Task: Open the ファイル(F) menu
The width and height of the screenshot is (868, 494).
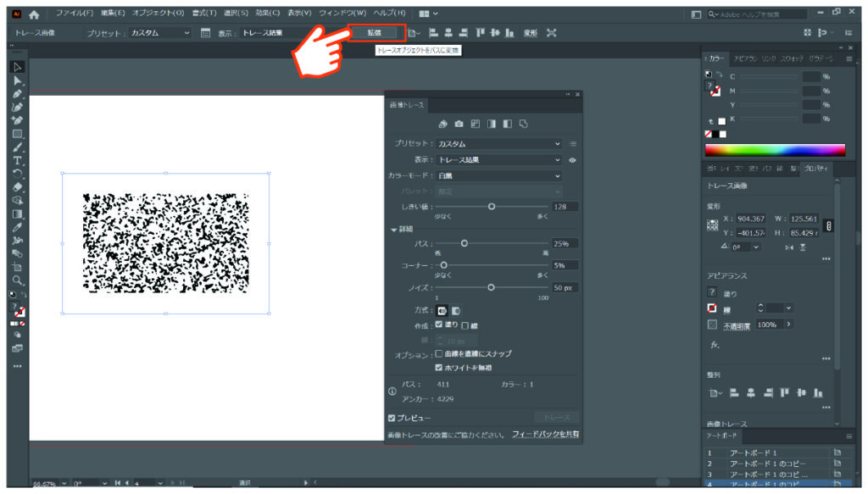Action: (x=75, y=13)
